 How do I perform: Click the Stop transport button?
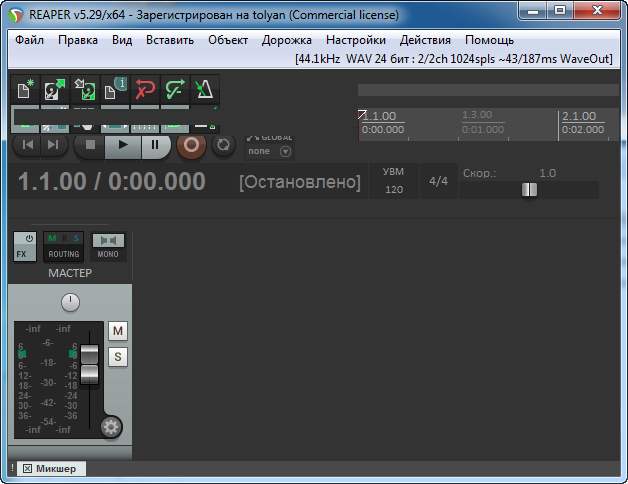pyautogui.click(x=91, y=145)
